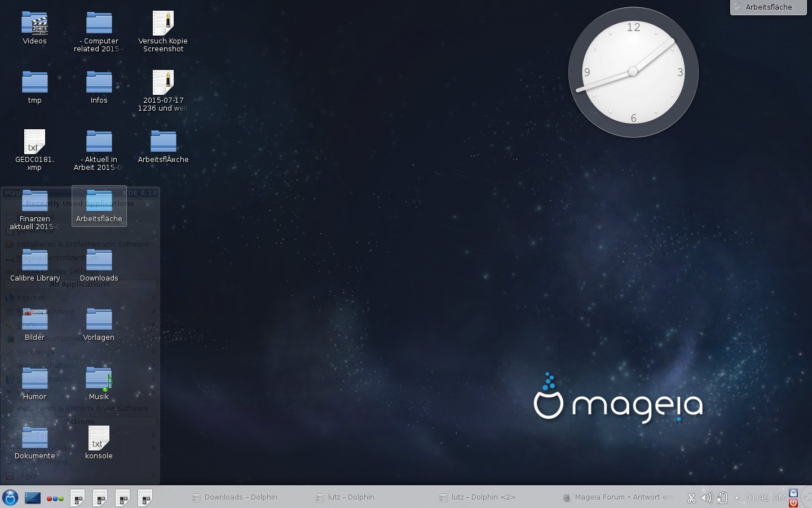This screenshot has height=508, width=812.
Task: Open the Computer related 2015 folder
Action: tap(99, 31)
